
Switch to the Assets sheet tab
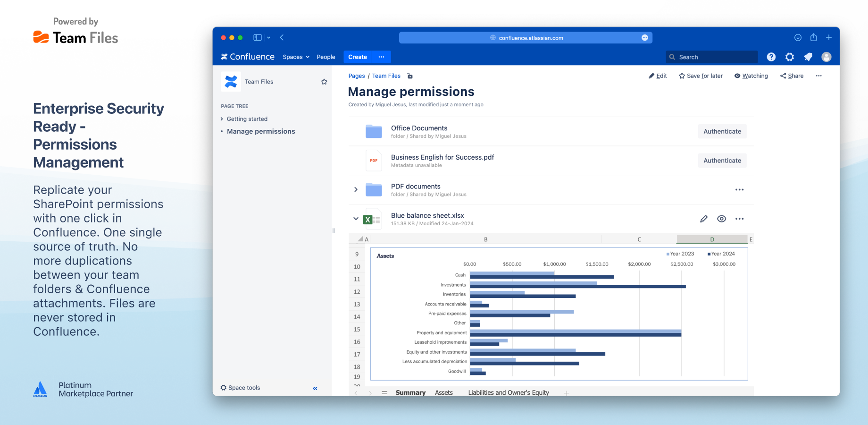(443, 392)
